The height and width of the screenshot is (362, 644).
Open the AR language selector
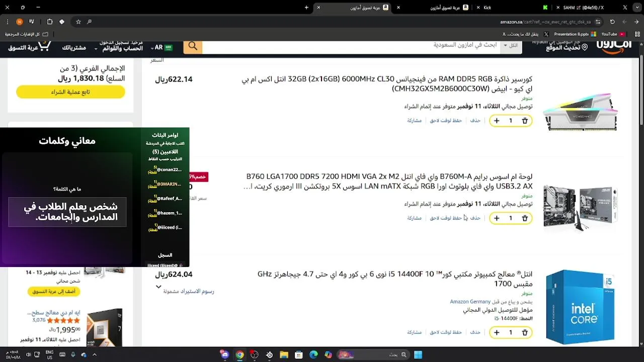tap(162, 47)
